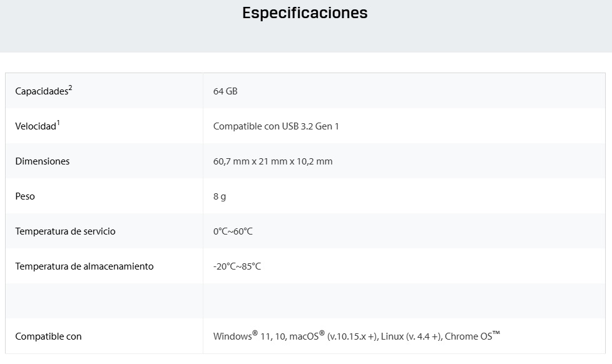Click the superscript 2 footnote on Capacidades
The image size is (612, 364).
point(71,88)
